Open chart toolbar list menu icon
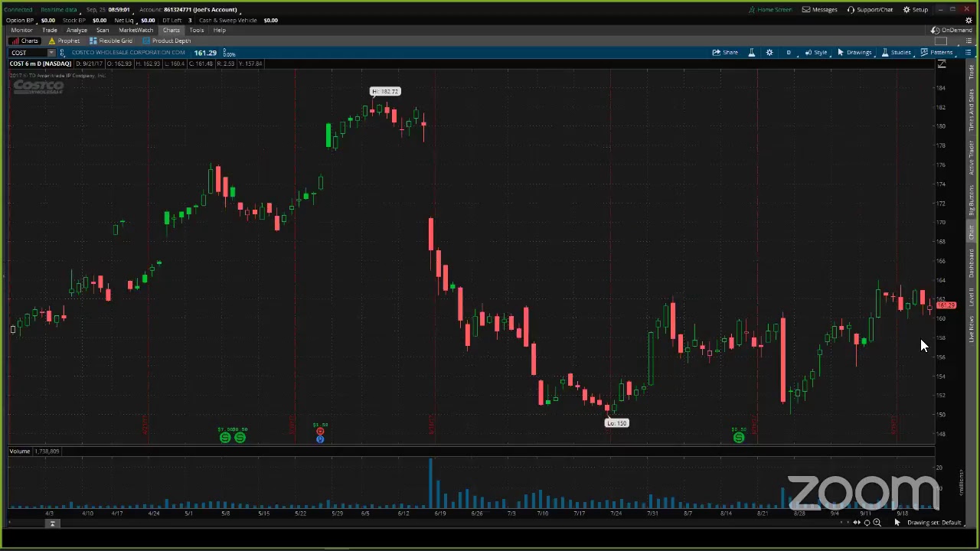Image resolution: width=980 pixels, height=551 pixels. pyautogui.click(x=968, y=53)
